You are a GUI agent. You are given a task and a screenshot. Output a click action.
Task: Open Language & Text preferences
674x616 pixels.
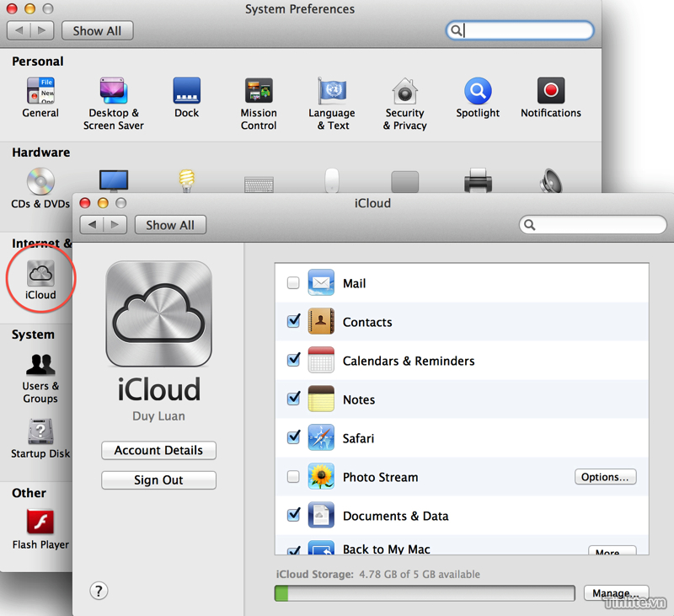(332, 104)
